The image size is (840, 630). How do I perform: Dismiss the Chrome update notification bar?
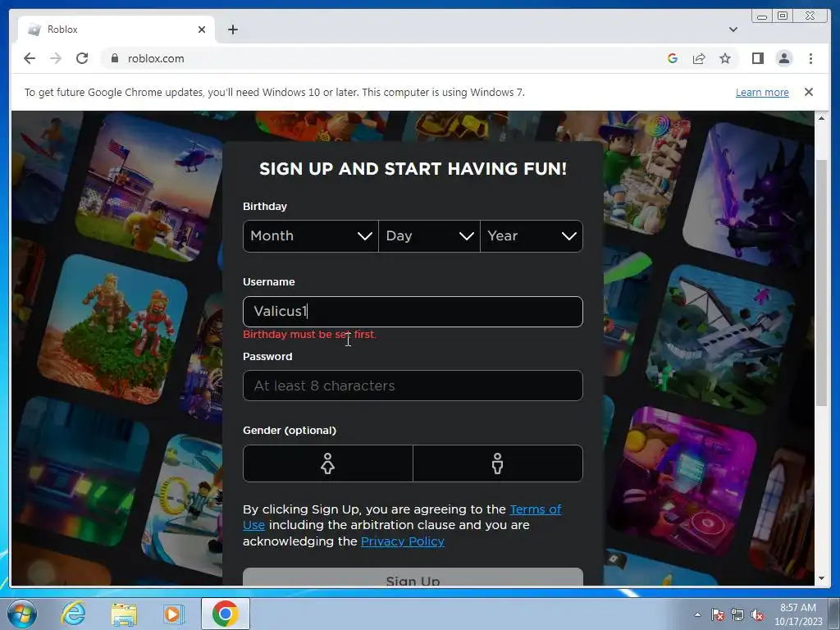(x=809, y=92)
